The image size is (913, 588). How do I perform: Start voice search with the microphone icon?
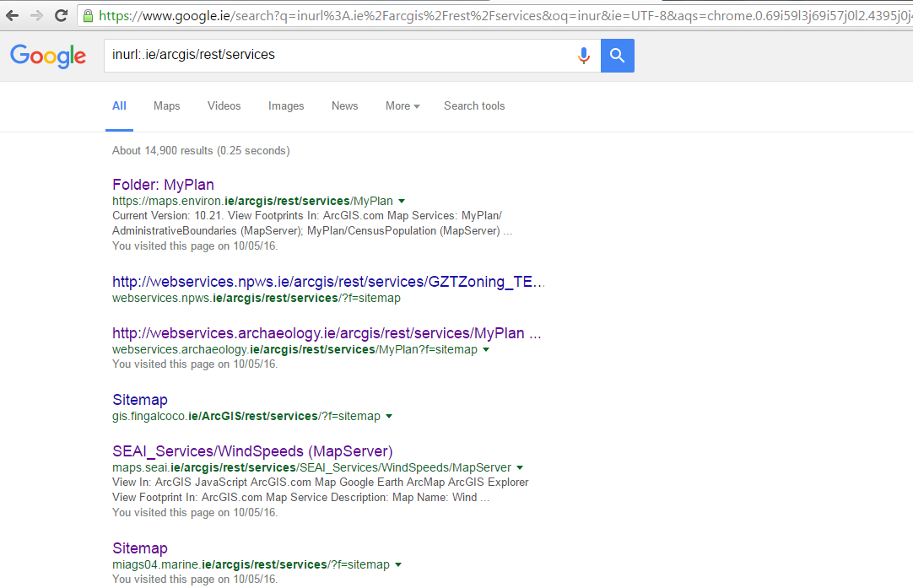(x=583, y=56)
